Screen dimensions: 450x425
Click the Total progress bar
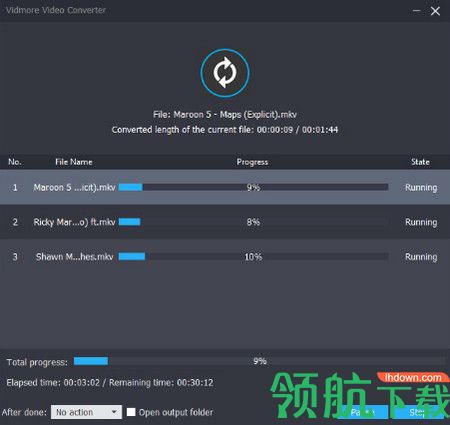point(259,361)
